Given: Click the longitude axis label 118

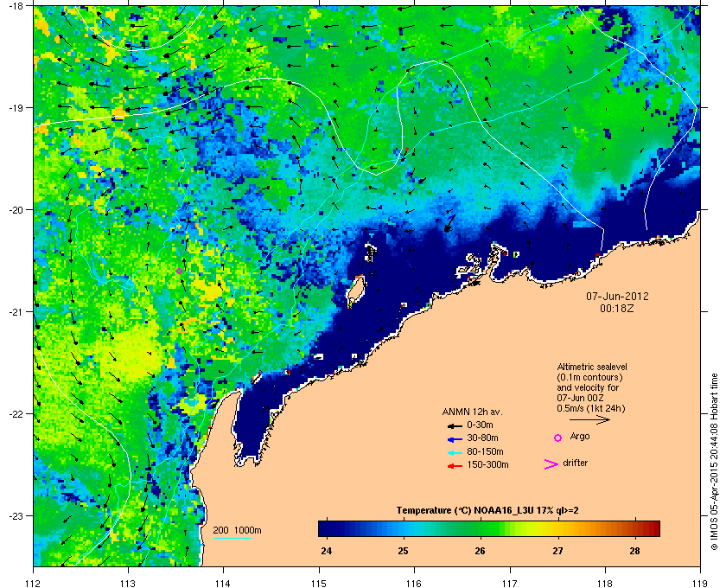Looking at the screenshot, I should point(605,584).
